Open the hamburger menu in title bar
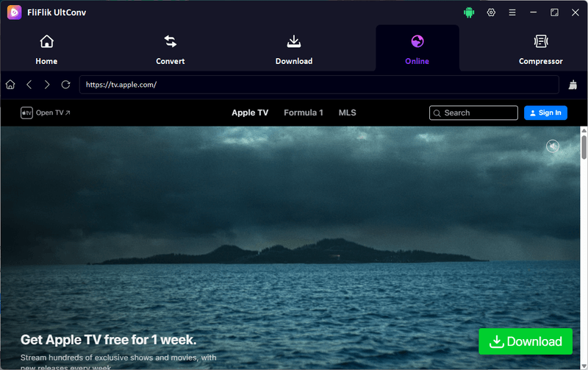Image resolution: width=588 pixels, height=370 pixels. [512, 13]
